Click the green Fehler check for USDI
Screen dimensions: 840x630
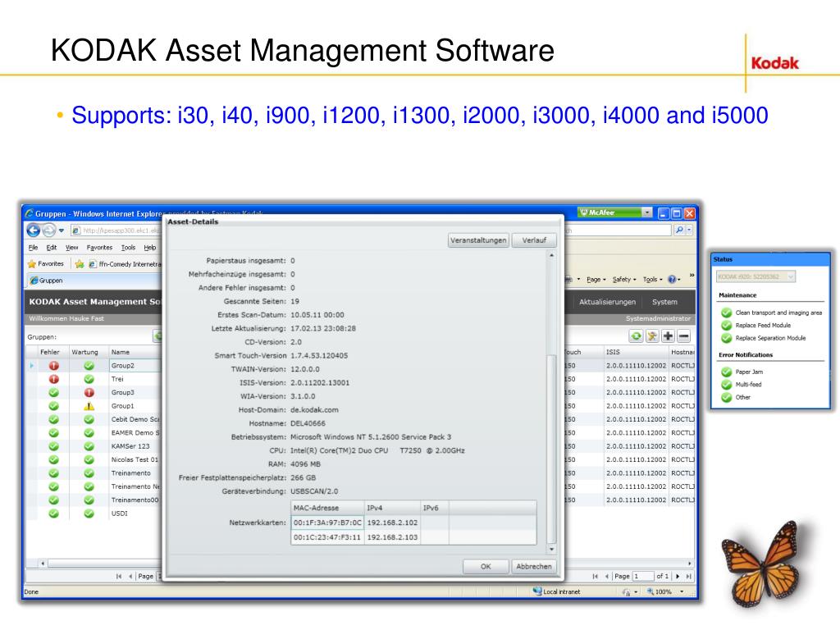tap(53, 514)
